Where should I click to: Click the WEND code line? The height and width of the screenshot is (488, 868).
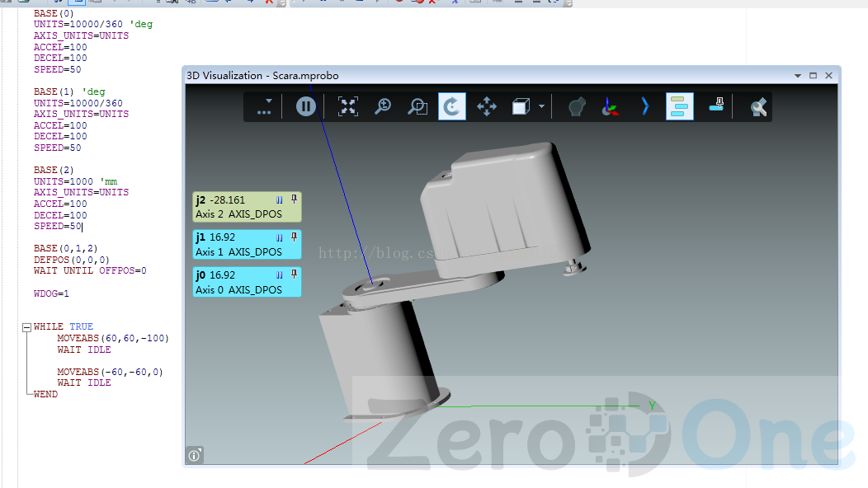click(x=45, y=394)
